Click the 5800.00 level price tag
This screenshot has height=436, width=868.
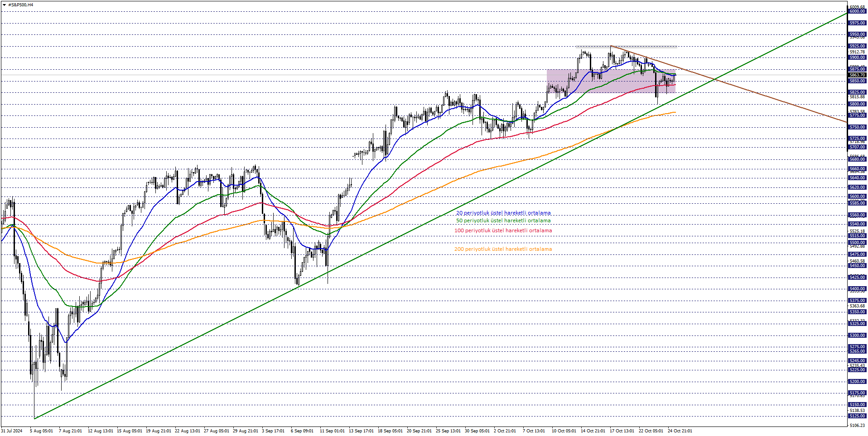coord(857,104)
